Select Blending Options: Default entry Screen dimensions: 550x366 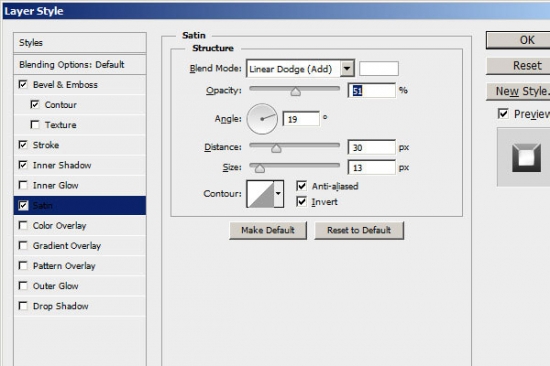(80, 65)
